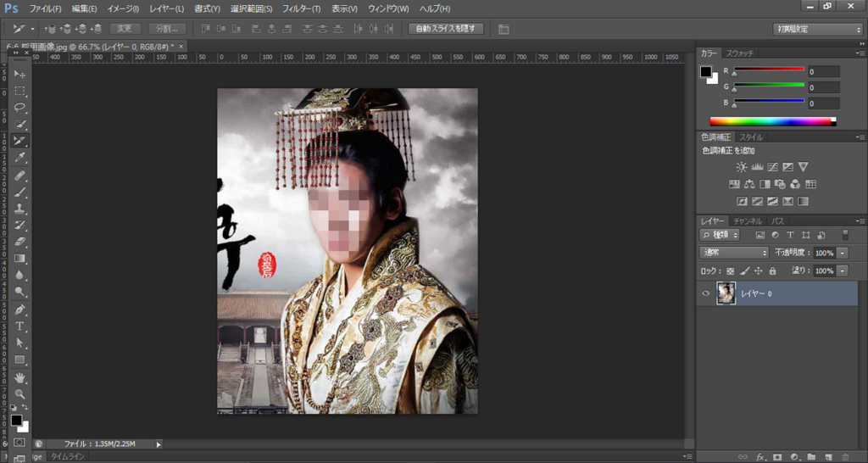Select the Pen tool

19,309
